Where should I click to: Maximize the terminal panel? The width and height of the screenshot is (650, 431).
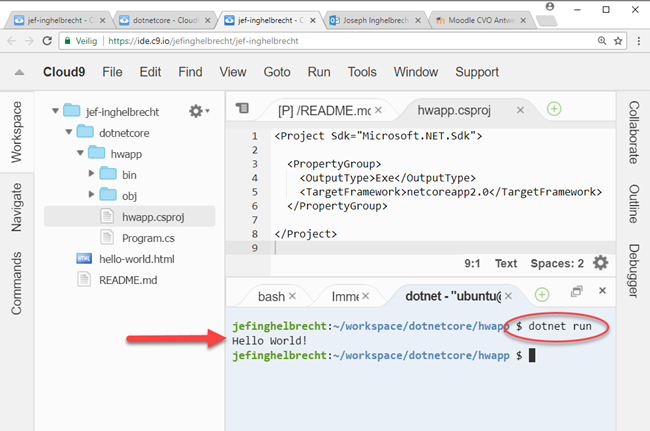pos(576,291)
